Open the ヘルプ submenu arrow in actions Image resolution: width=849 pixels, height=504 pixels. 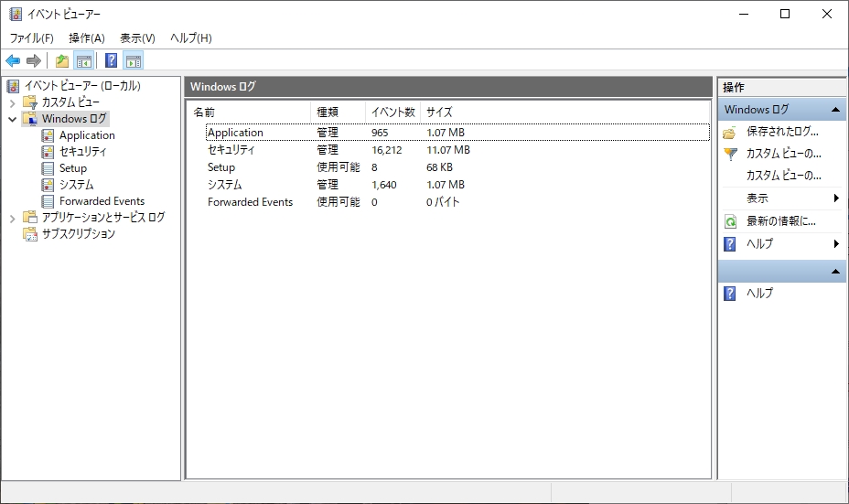click(x=836, y=243)
